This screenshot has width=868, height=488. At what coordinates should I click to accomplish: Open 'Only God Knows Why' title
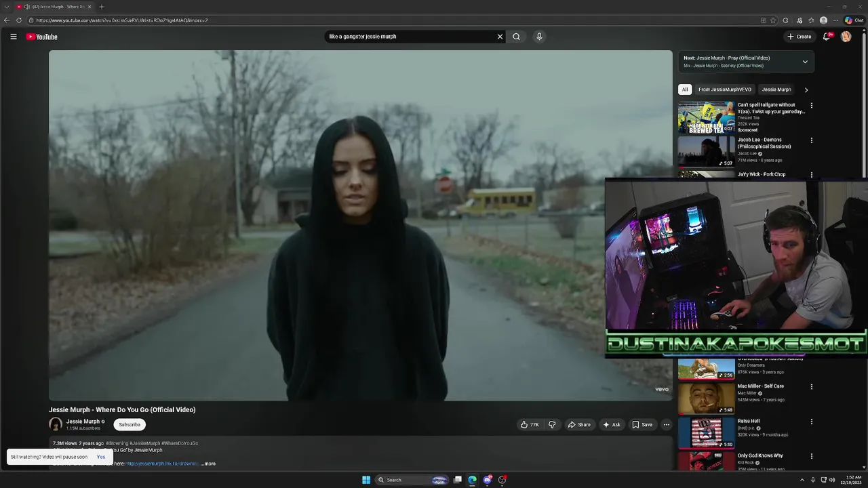coord(760,455)
